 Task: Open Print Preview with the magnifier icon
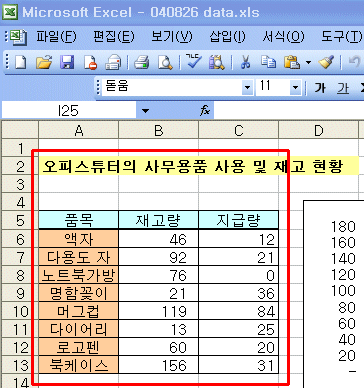pyautogui.click(x=165, y=62)
